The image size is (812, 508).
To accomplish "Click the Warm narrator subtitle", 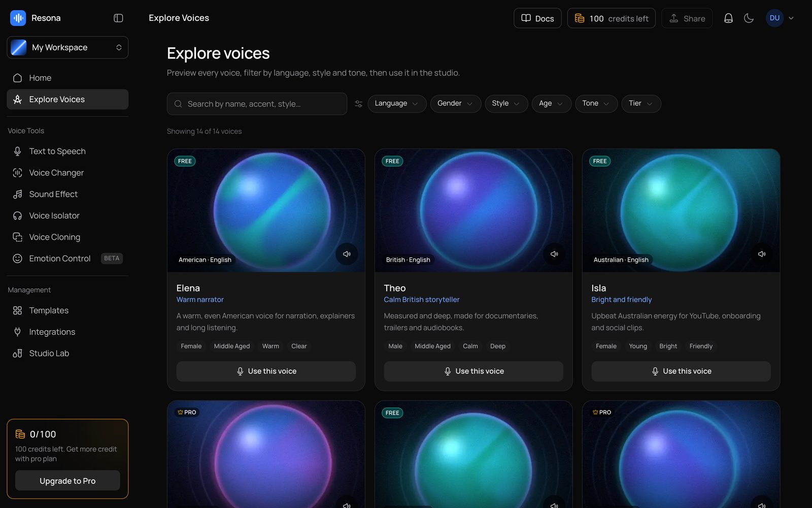I will (x=200, y=300).
